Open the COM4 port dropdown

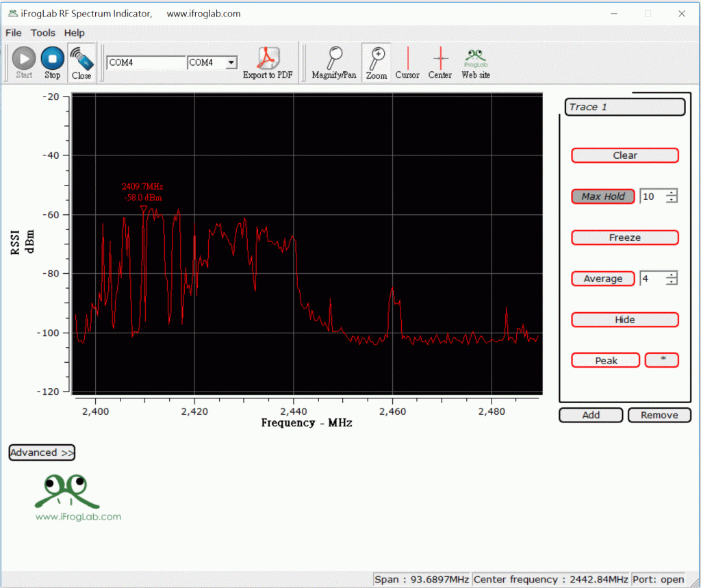coord(231,62)
